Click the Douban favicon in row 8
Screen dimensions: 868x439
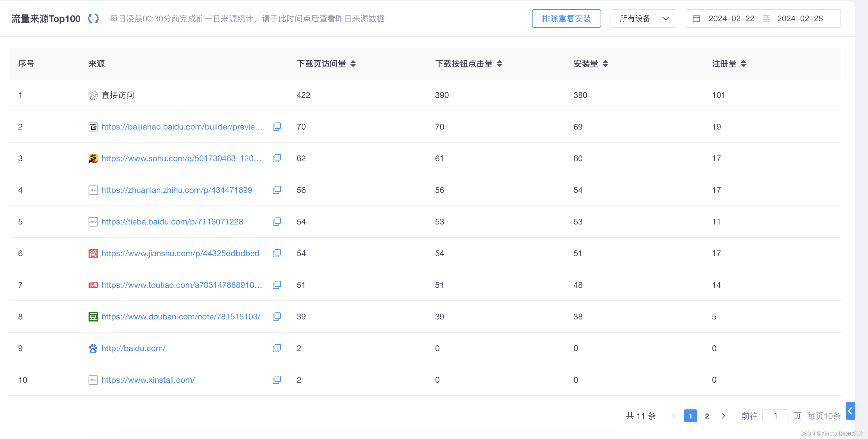coord(93,317)
